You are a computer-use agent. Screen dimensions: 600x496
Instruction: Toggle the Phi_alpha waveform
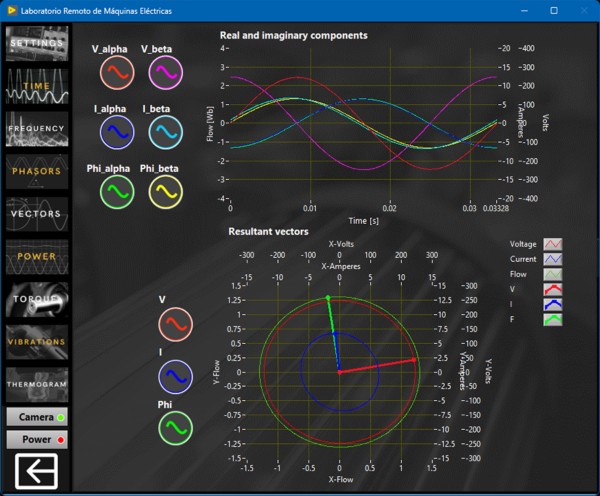point(117,191)
